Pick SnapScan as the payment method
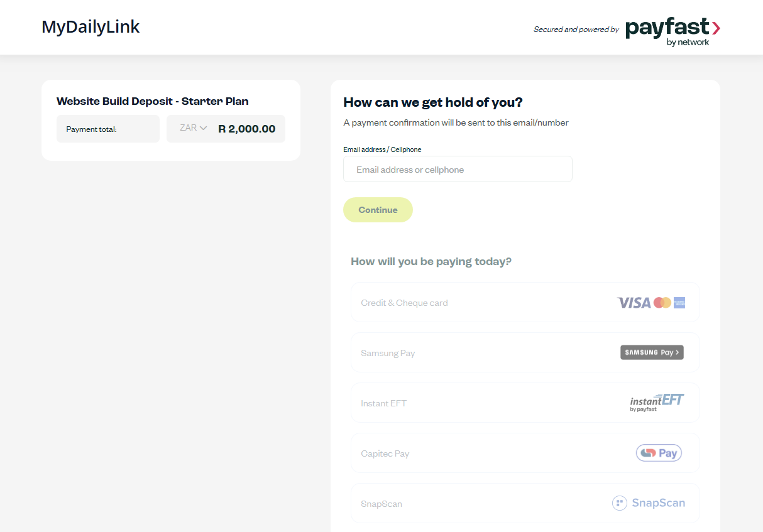The image size is (763, 532). (525, 503)
